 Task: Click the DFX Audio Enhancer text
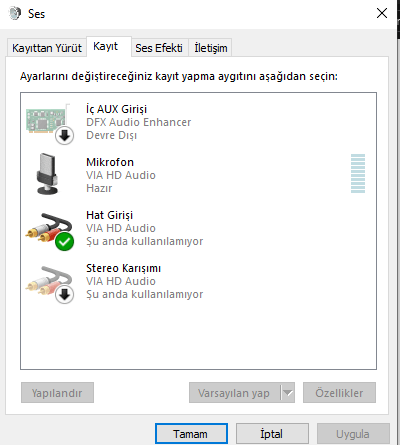(139, 122)
